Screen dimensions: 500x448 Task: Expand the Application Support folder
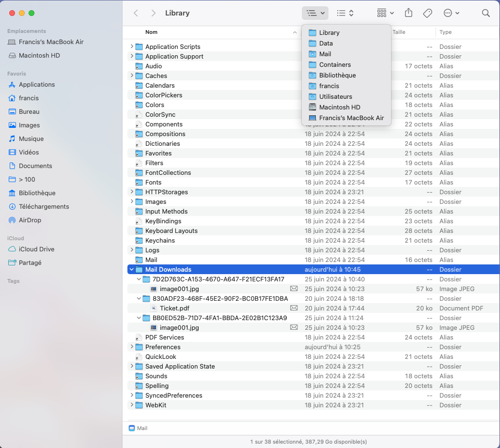click(x=131, y=56)
